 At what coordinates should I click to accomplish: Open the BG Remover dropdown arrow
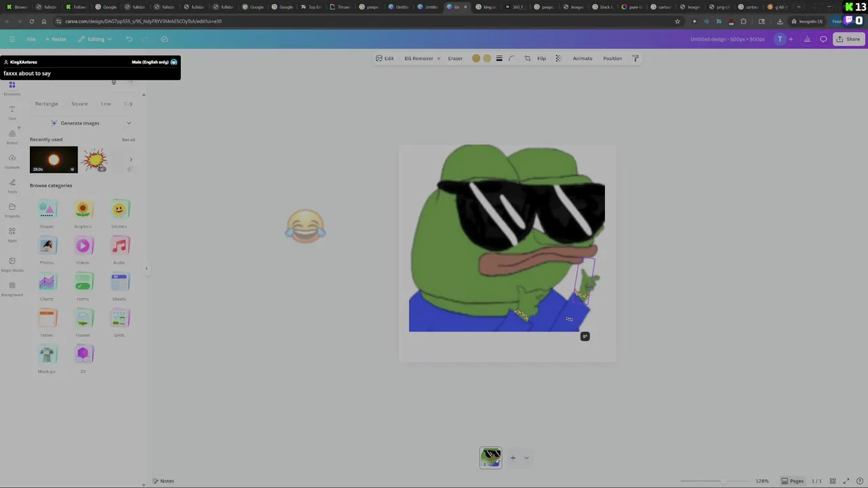(438, 59)
